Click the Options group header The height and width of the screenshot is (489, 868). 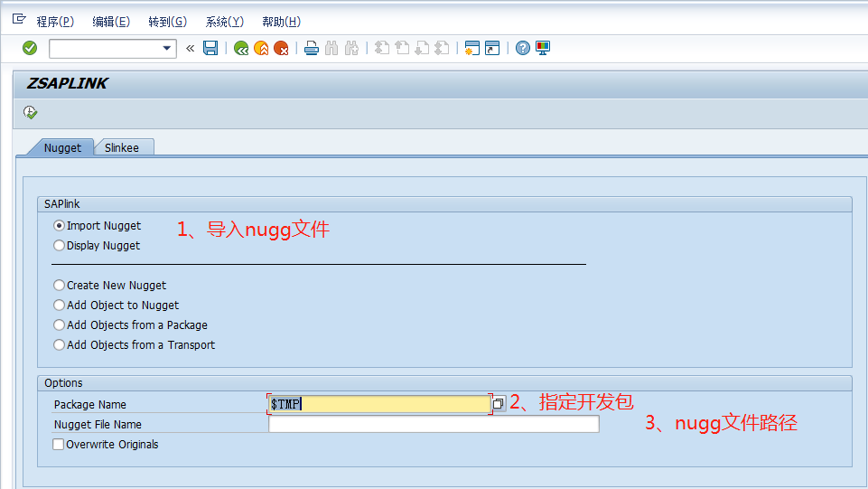point(63,382)
